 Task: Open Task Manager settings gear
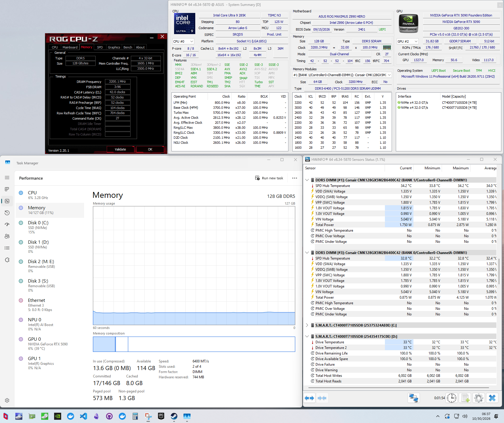pos(7,400)
